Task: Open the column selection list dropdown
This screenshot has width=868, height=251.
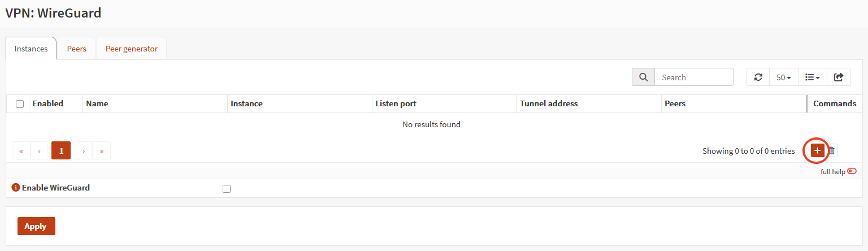Action: point(812,77)
